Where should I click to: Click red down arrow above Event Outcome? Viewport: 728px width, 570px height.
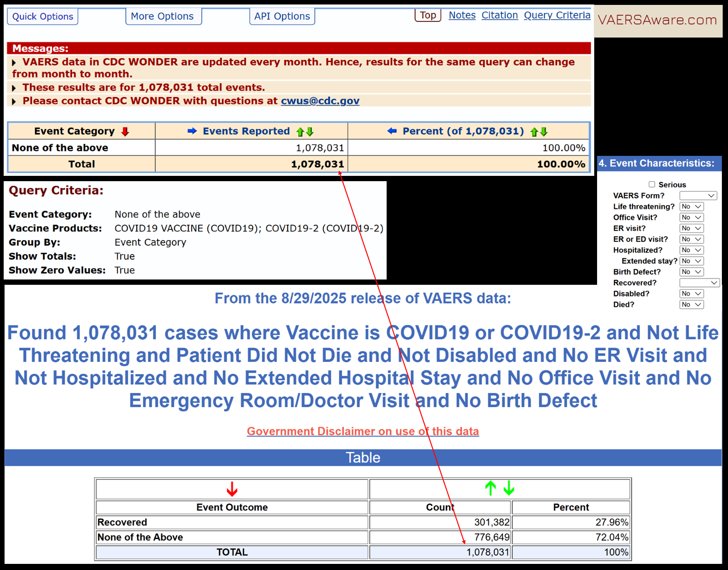coord(232,489)
